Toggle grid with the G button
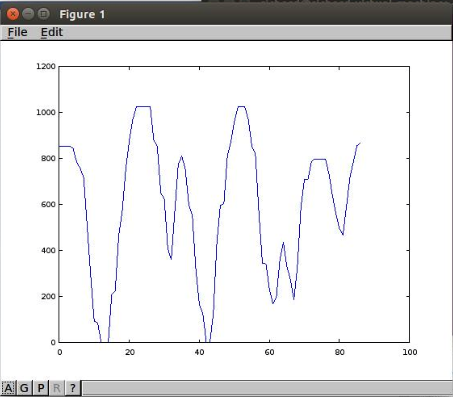This screenshot has height=397, width=453. coord(24,388)
